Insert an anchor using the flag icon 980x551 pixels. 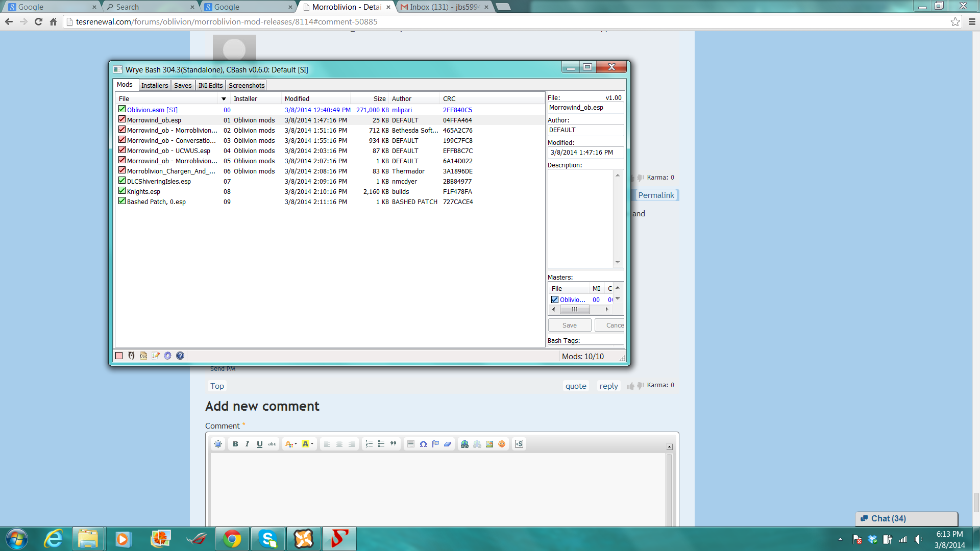[435, 444]
